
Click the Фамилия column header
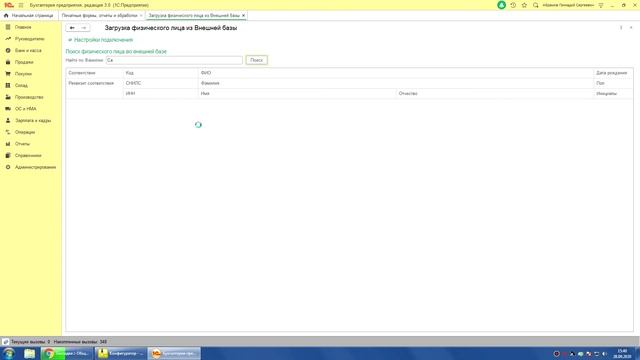(x=396, y=83)
